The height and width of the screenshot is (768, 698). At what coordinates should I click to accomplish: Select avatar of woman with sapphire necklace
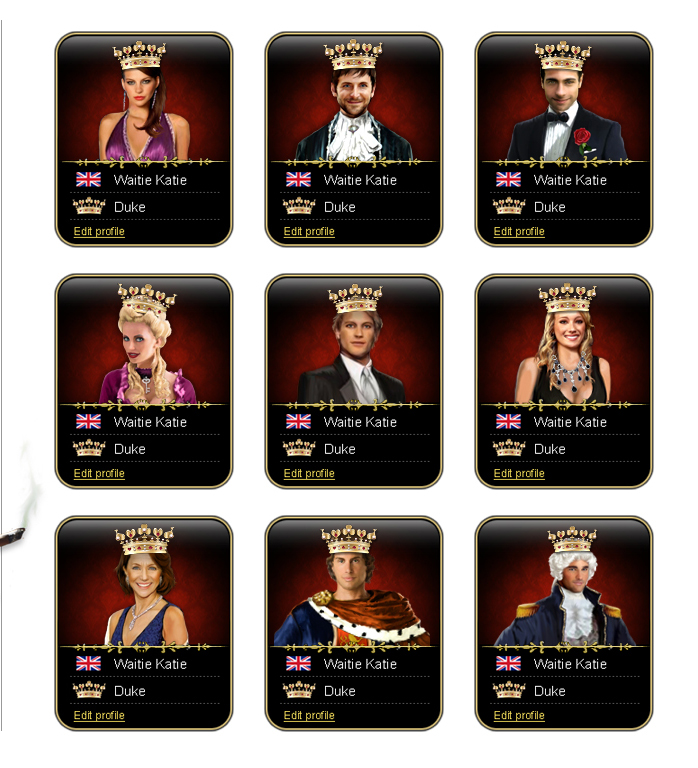[x=564, y=343]
